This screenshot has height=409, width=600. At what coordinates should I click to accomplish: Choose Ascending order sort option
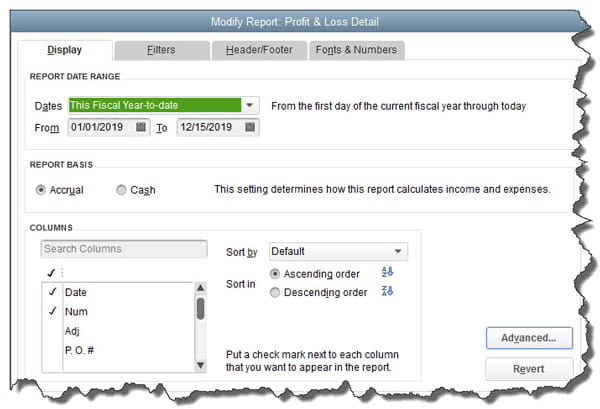click(276, 272)
